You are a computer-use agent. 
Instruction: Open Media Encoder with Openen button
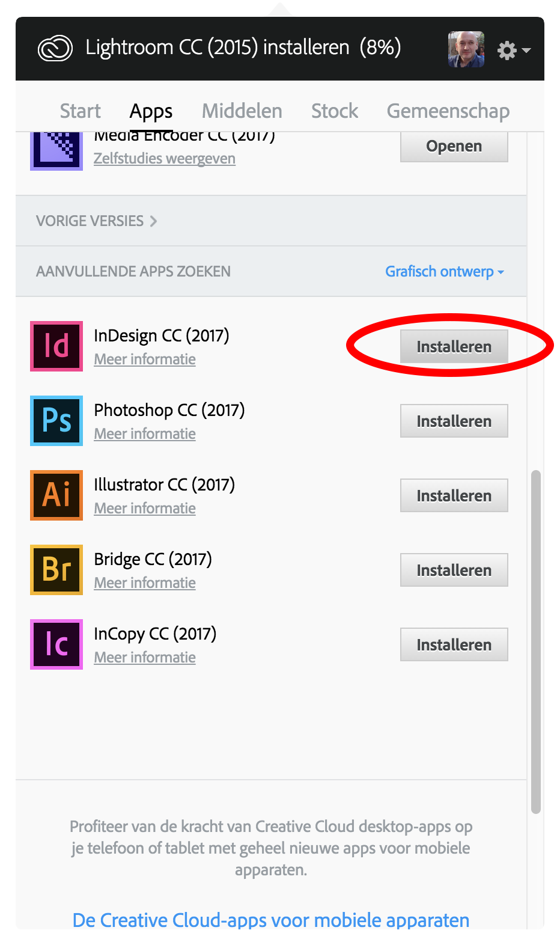(x=454, y=147)
